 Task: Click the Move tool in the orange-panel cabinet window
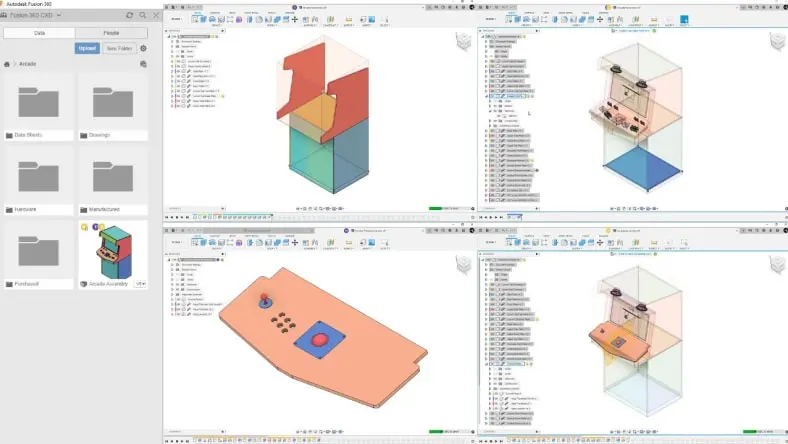600,242
